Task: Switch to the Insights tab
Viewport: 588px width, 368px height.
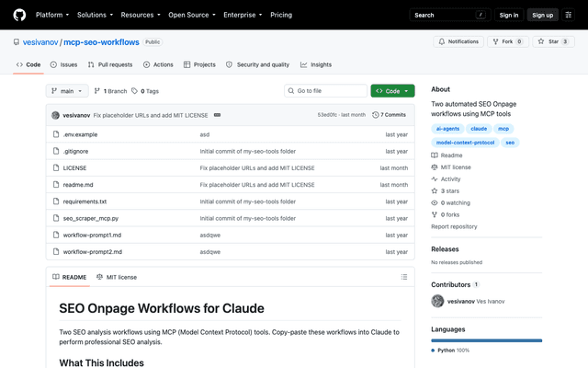Action: [x=316, y=64]
